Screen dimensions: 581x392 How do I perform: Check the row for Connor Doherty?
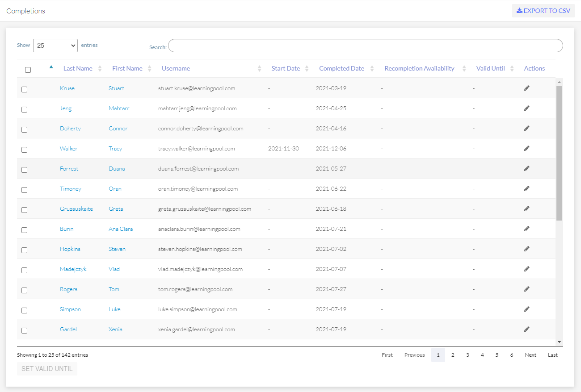[24, 129]
